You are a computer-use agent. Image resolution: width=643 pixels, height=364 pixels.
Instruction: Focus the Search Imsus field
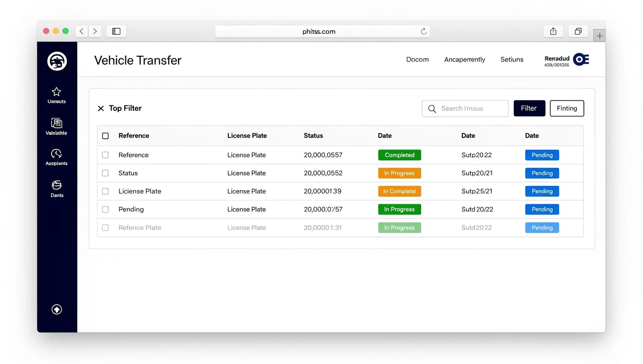point(465,108)
